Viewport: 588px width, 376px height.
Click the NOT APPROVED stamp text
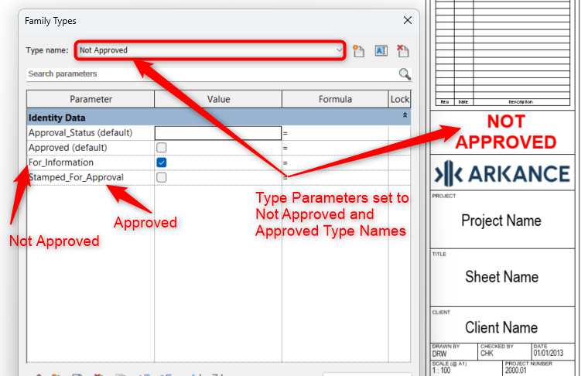pos(506,132)
